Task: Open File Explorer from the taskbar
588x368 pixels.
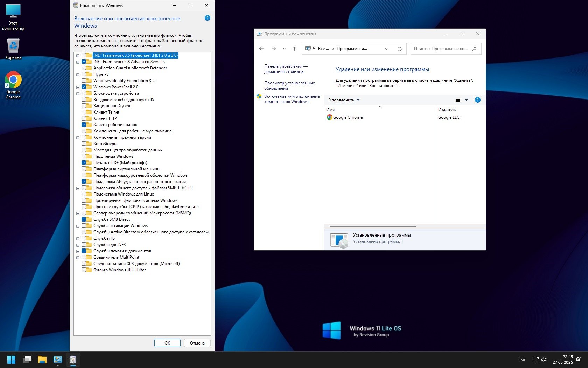Action: coord(42,360)
